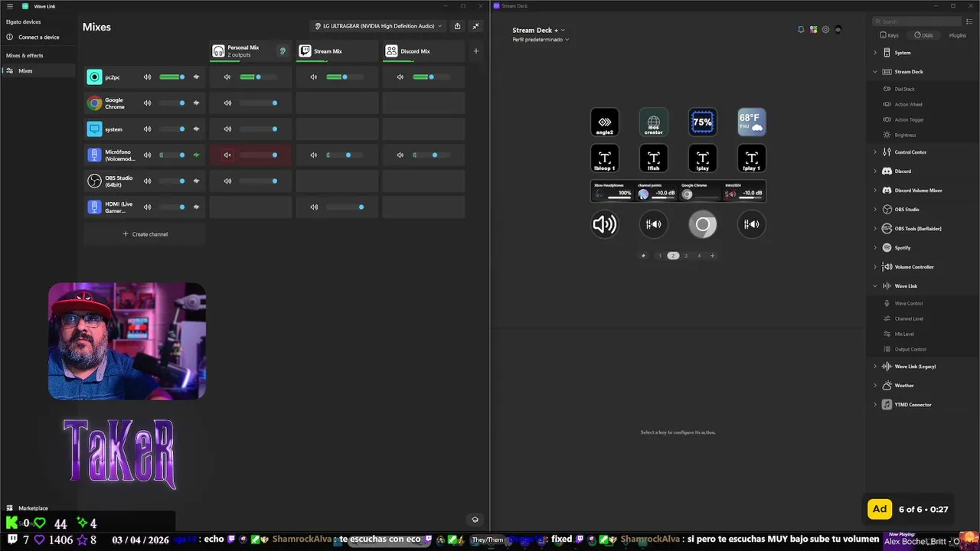Open effects for Micrófono green waveform icon
The width and height of the screenshot is (980, 551).
197,155
